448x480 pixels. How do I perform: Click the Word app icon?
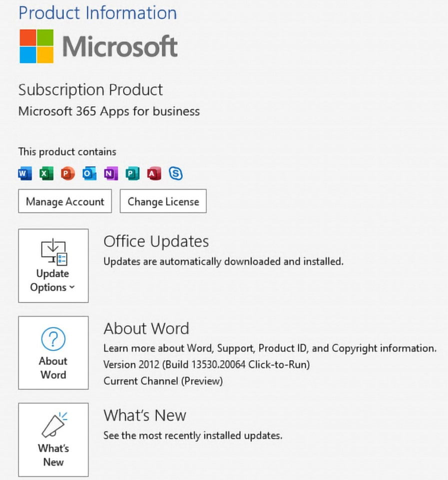[x=25, y=173]
